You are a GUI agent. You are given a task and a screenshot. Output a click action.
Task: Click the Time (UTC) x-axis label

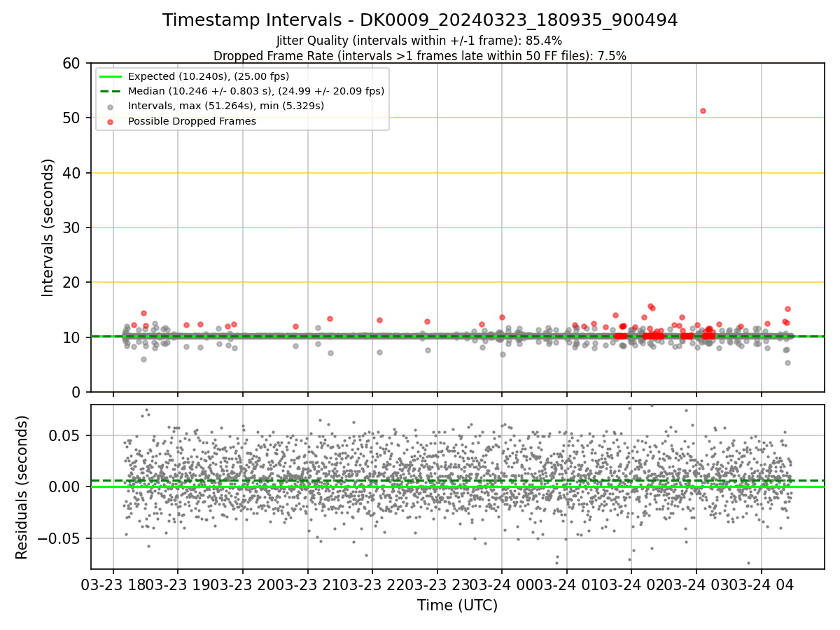[457, 605]
